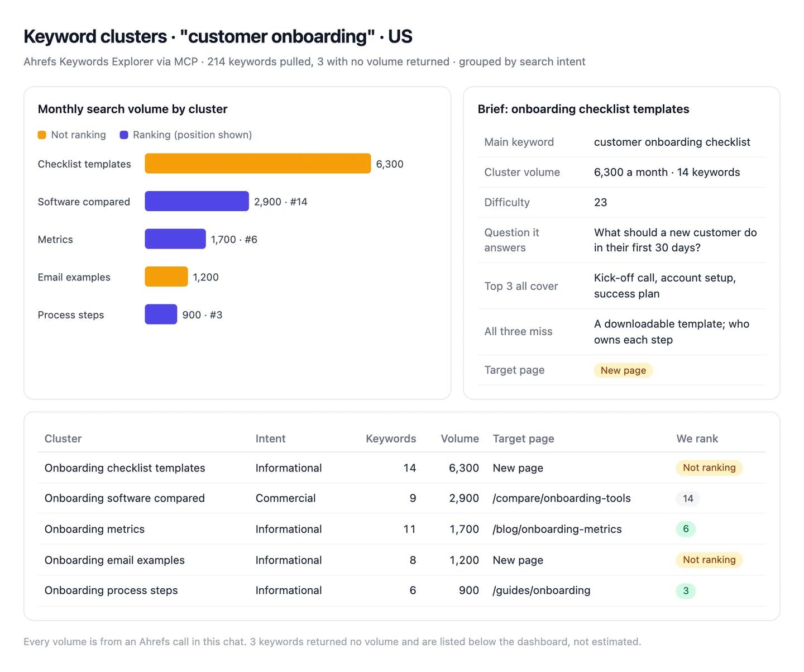804x672 pixels.
Task: Click the Brief: onboarding checklist templates heading
Action: coord(583,109)
